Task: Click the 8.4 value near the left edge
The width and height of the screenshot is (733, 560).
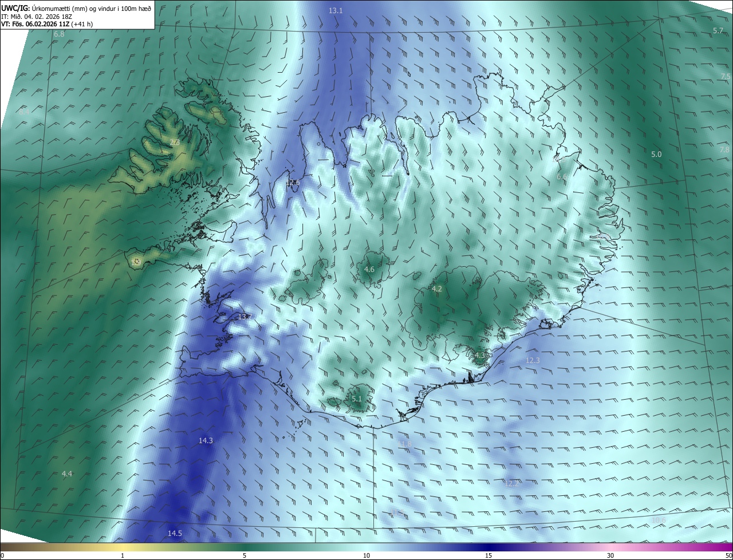Action: pos(24,112)
